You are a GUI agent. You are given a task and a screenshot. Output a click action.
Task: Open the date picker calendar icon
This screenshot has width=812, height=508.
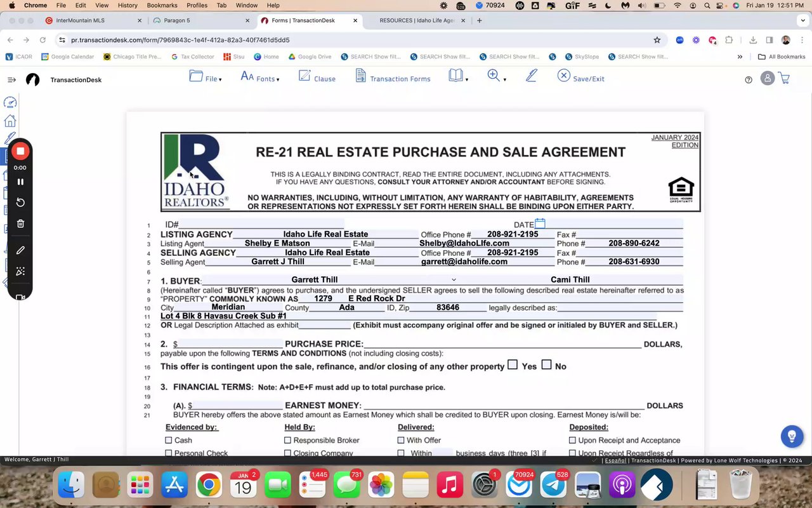point(540,224)
